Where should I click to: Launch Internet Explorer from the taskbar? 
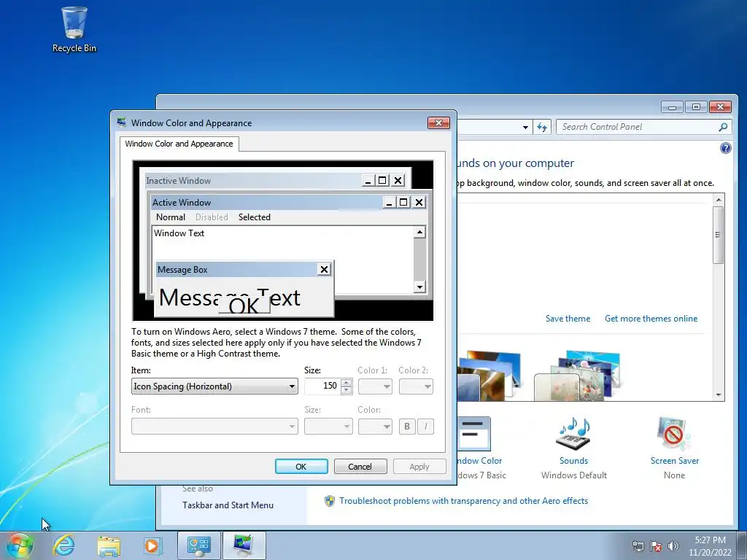pos(64,545)
